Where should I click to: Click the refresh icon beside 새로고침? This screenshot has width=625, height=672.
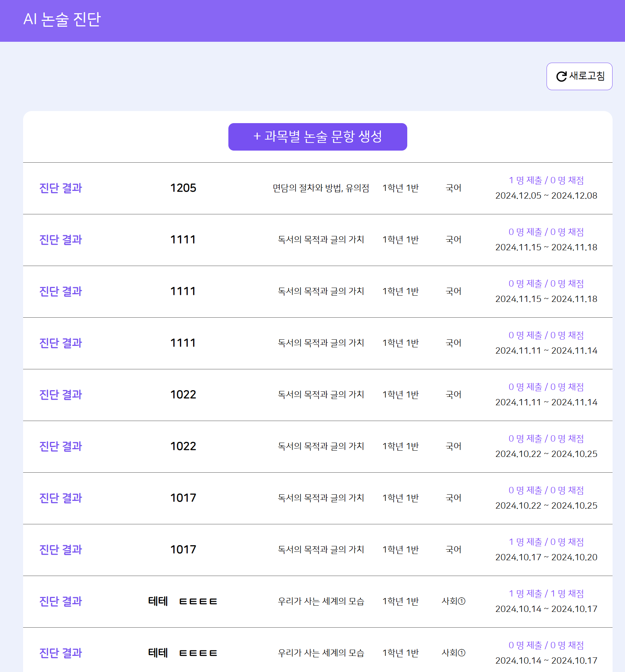[x=561, y=77]
